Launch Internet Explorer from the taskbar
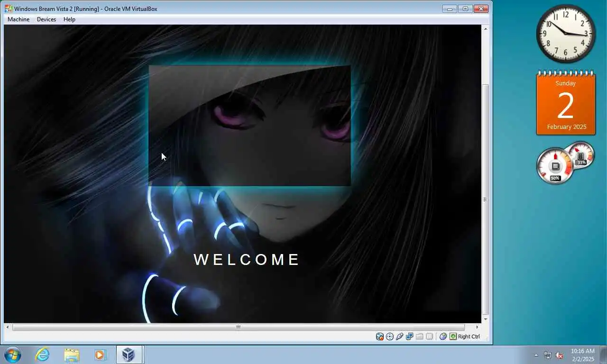Screen dimensions: 607x364 (43, 355)
